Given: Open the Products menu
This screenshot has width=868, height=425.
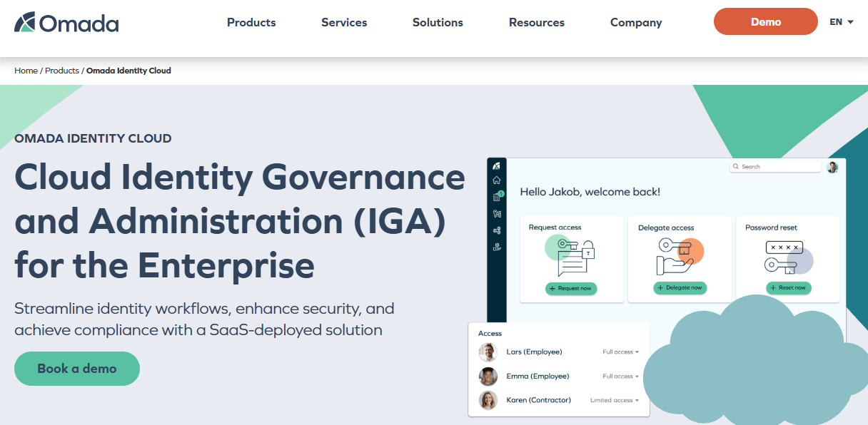Looking at the screenshot, I should tap(251, 22).
